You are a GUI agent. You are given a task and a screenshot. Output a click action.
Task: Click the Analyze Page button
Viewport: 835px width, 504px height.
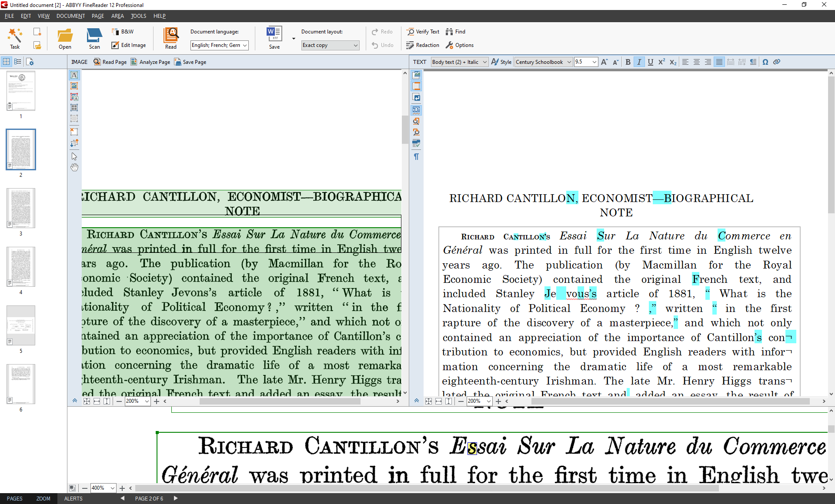(x=150, y=62)
